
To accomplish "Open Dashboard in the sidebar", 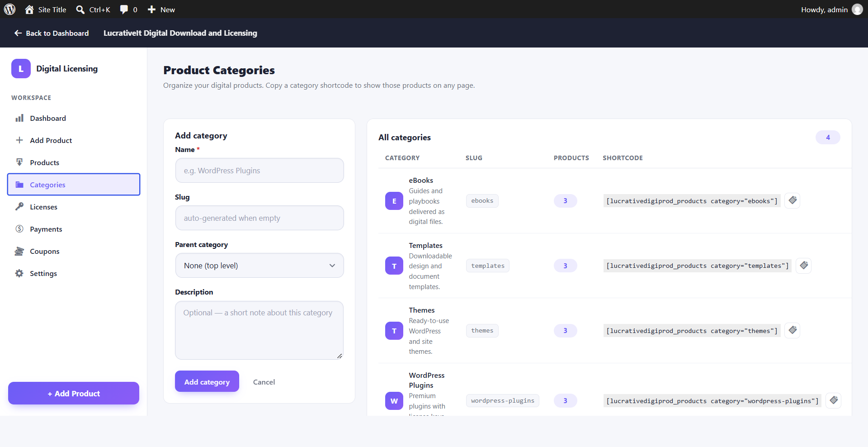I will pyautogui.click(x=74, y=118).
